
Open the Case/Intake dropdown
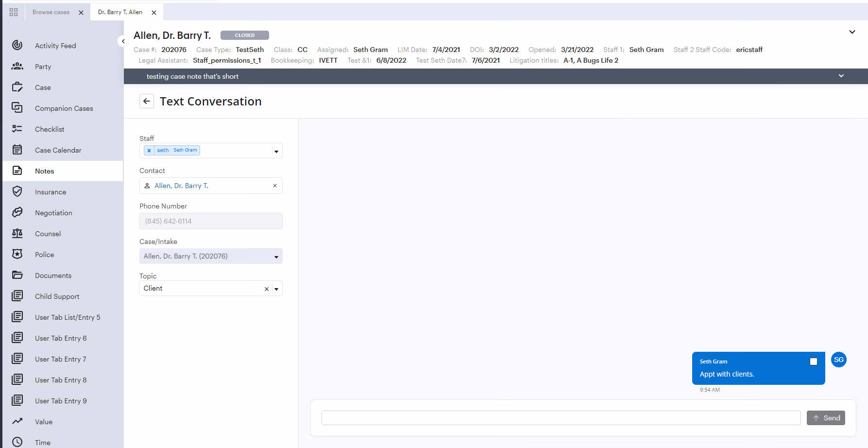tap(211, 256)
